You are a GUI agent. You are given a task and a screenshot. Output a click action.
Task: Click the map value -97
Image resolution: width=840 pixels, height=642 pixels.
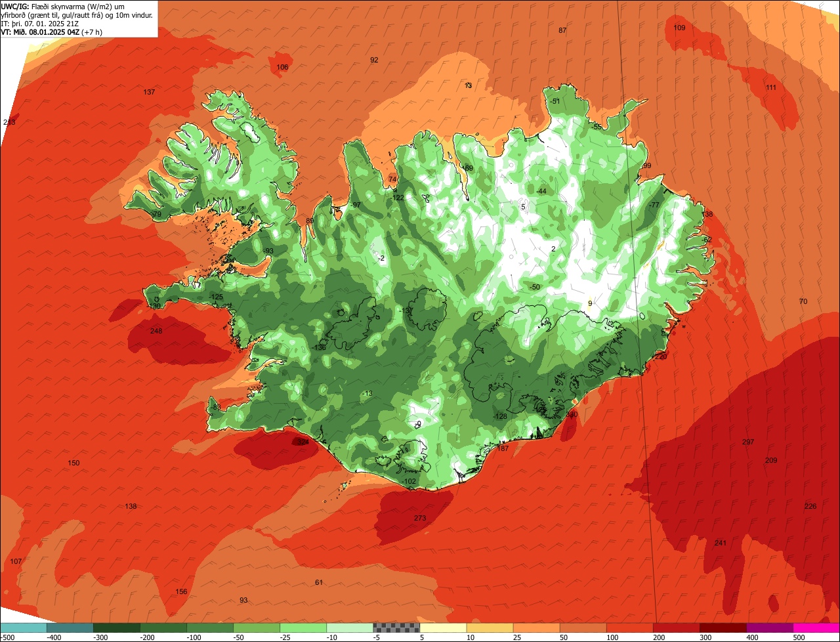[356, 205]
